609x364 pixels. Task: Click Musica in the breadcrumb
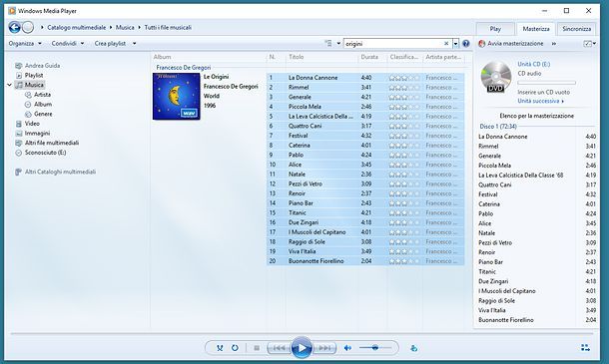point(125,28)
